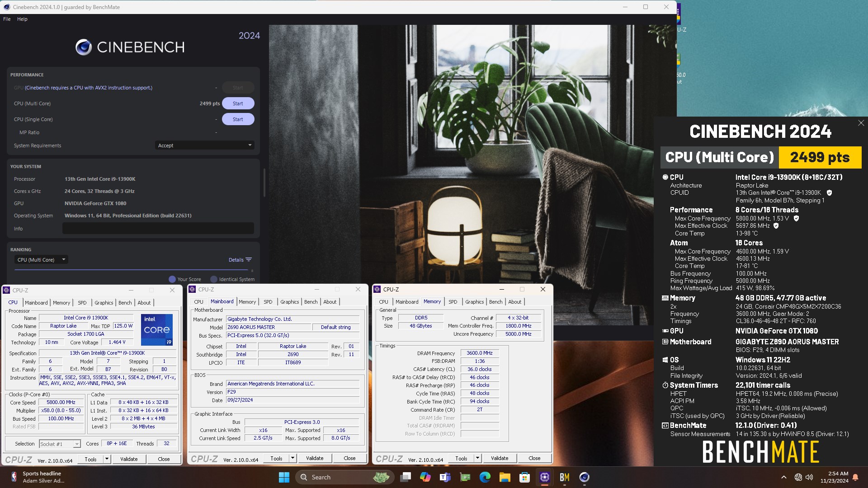Click the Memory section icon in BenchMate panel
Screen dimensions: 868x488
[665, 298]
